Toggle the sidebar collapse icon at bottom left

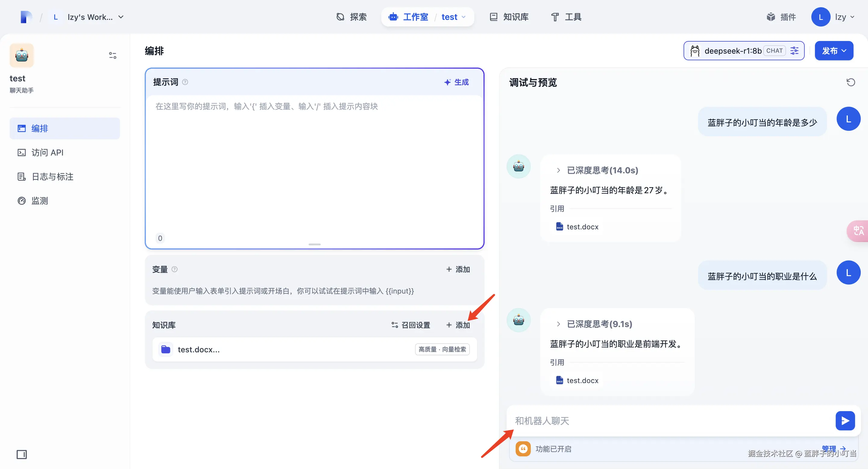(22, 454)
